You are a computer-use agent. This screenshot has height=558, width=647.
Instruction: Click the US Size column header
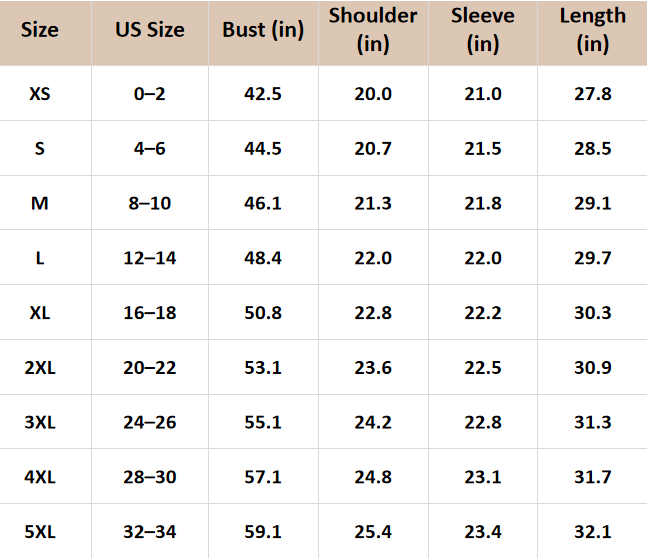pyautogui.click(x=150, y=30)
